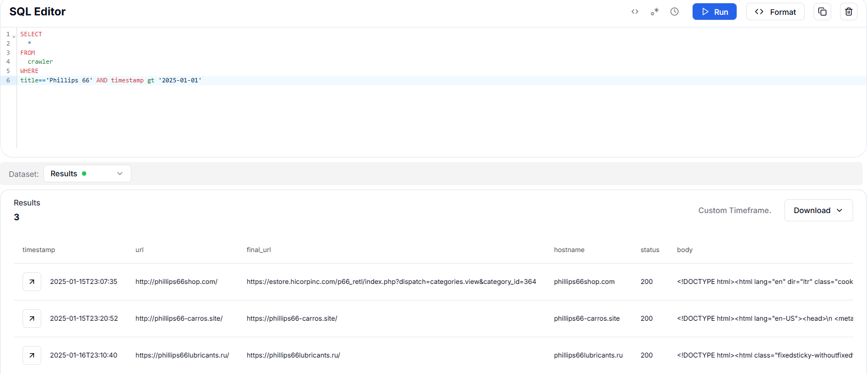Open row details for phillips66-carros.site entry
The image size is (868, 374).
32,319
